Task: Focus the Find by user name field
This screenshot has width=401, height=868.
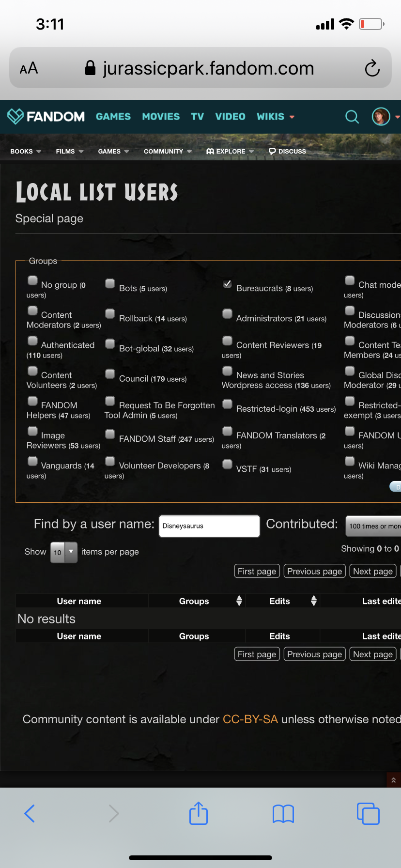Action: click(209, 526)
